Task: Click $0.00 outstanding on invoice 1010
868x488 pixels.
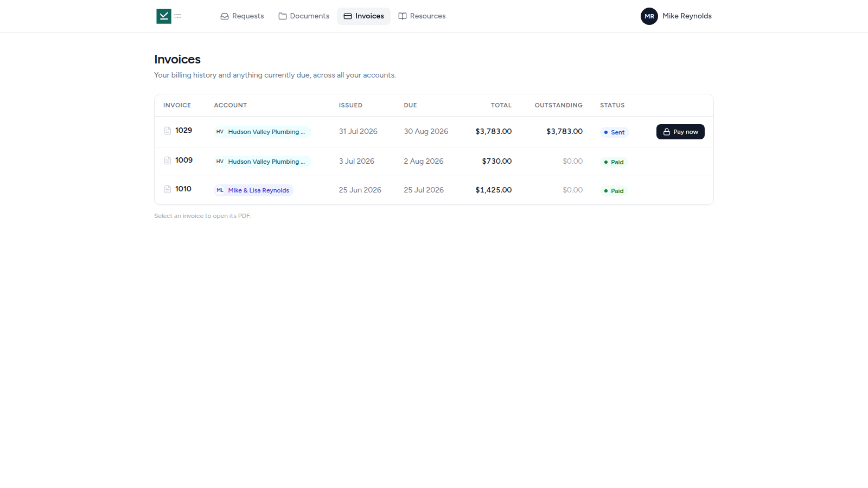Action: (x=573, y=190)
